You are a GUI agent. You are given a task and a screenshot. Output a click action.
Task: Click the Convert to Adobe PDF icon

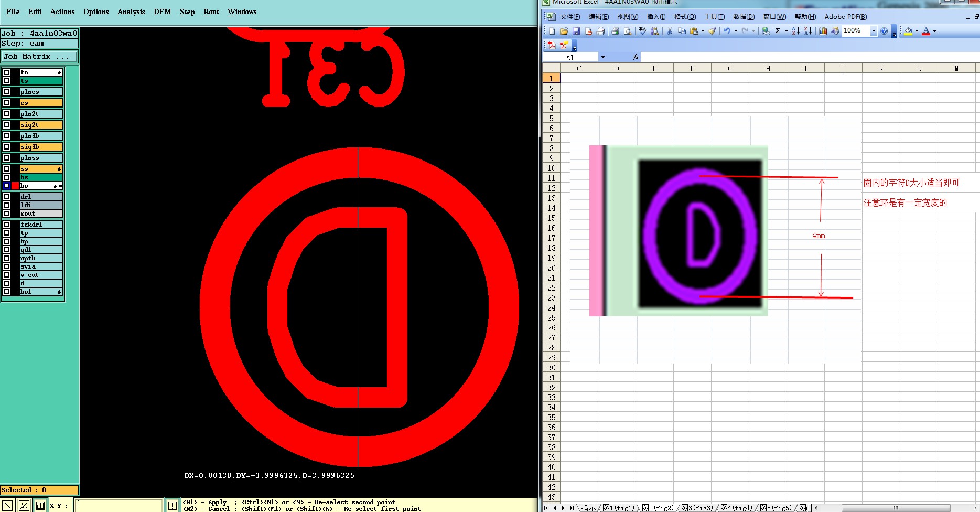(552, 45)
